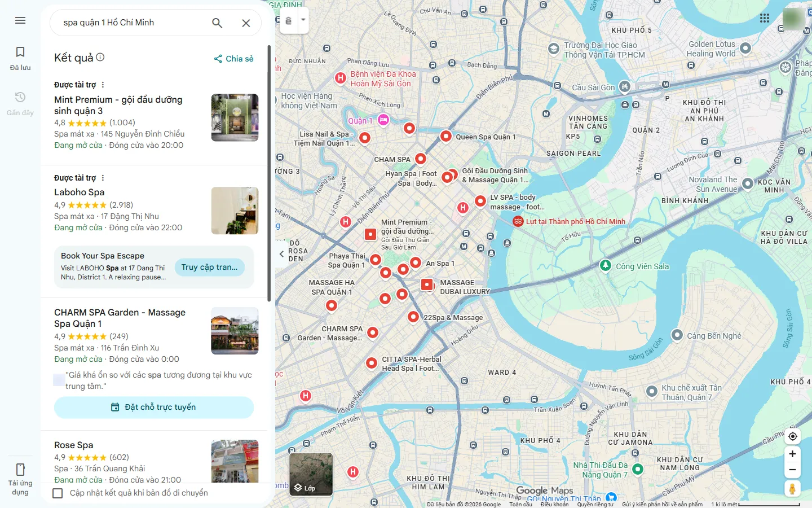Open the three-dot menu above Mint Premium
This screenshot has height=508, width=812.
coord(103,85)
